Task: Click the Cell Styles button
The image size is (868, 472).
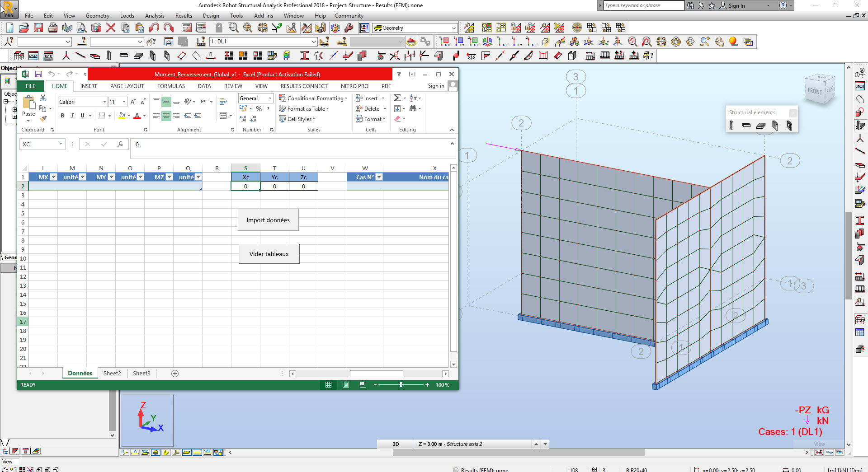Action: click(297, 119)
